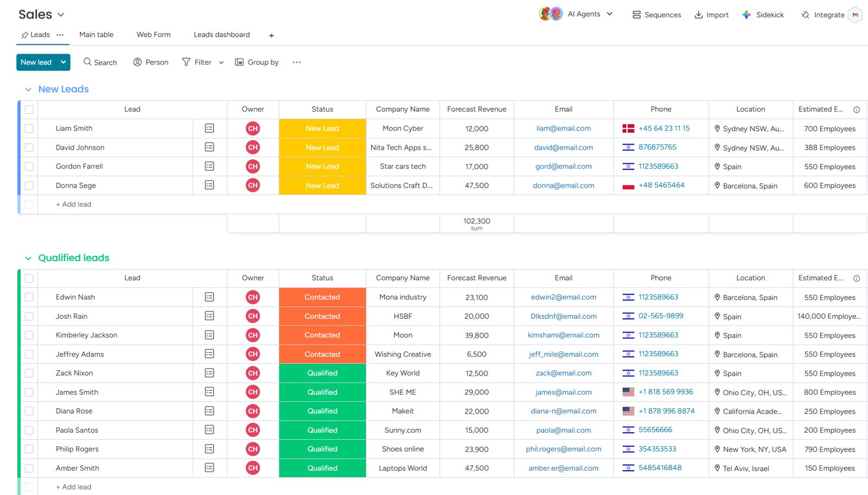This screenshot has height=495, width=868.
Task: Click the New lead button
Action: (x=36, y=62)
